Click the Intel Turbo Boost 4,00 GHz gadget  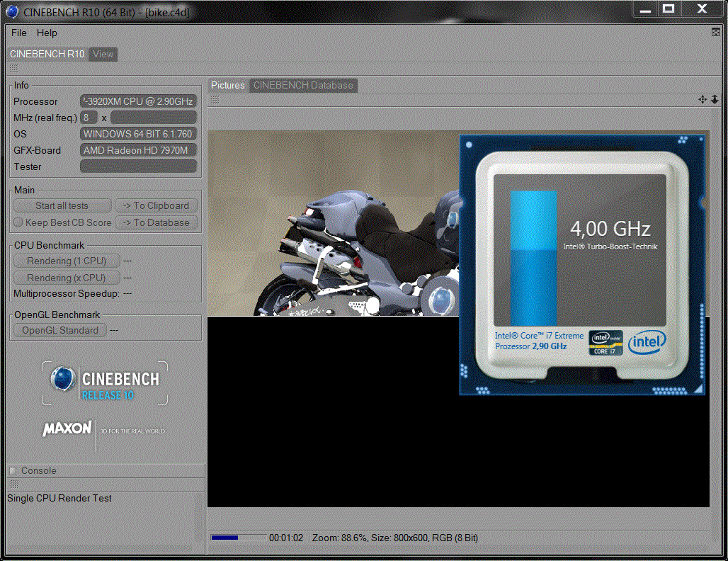pos(582,265)
